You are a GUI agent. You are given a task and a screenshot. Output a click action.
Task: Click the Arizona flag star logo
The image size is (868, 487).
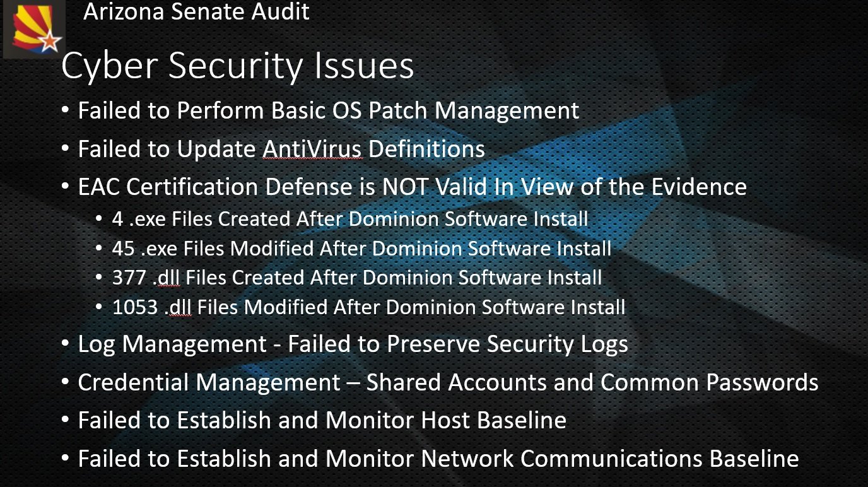pyautogui.click(x=33, y=28)
